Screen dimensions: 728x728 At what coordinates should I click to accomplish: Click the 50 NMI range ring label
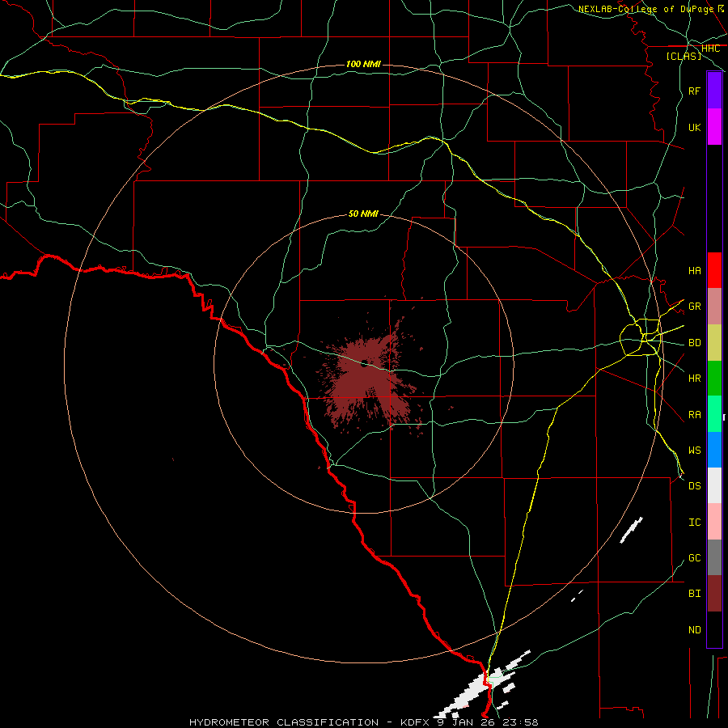pos(363,214)
